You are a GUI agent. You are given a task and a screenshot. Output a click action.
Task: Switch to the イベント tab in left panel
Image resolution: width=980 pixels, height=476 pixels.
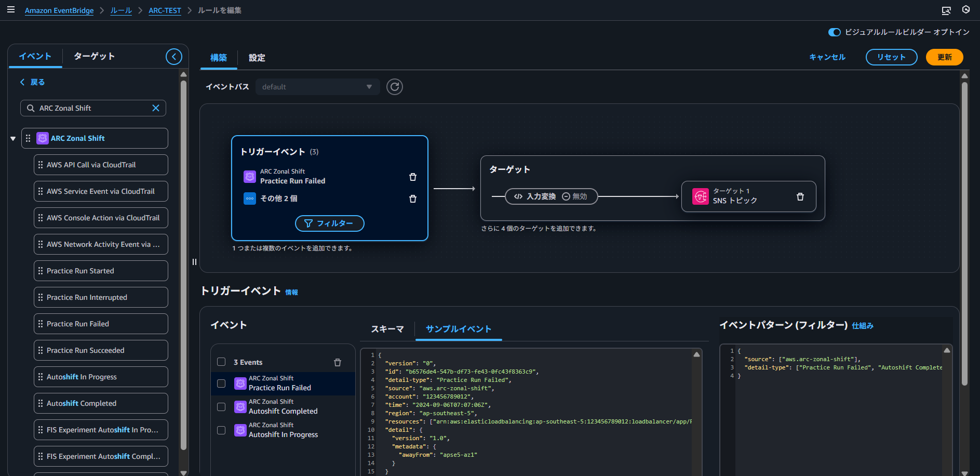(35, 56)
